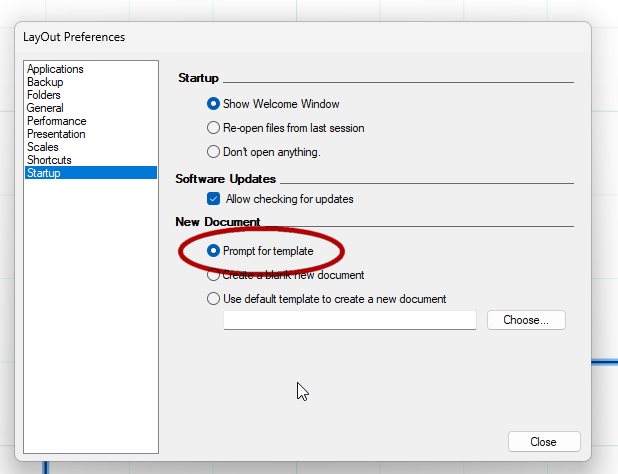Open the Applications preferences category
The width and height of the screenshot is (618, 474).
tap(55, 69)
